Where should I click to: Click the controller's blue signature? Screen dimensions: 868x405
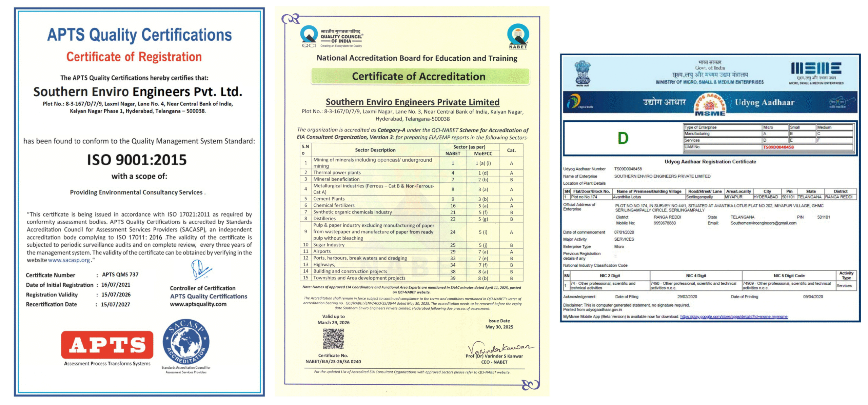click(x=201, y=269)
